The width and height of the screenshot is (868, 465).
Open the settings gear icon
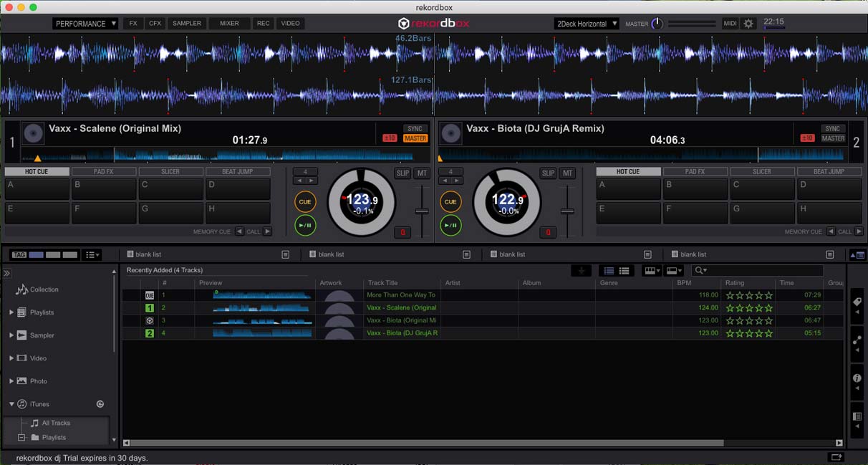point(748,24)
